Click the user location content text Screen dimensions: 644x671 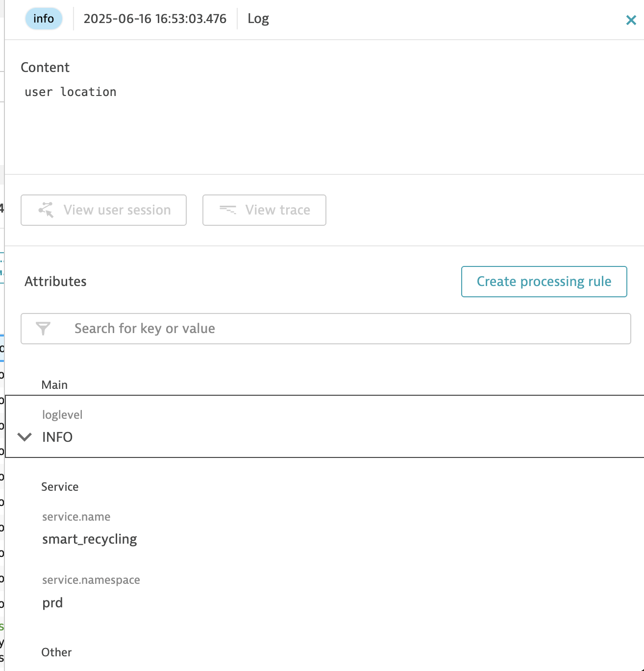[71, 92]
